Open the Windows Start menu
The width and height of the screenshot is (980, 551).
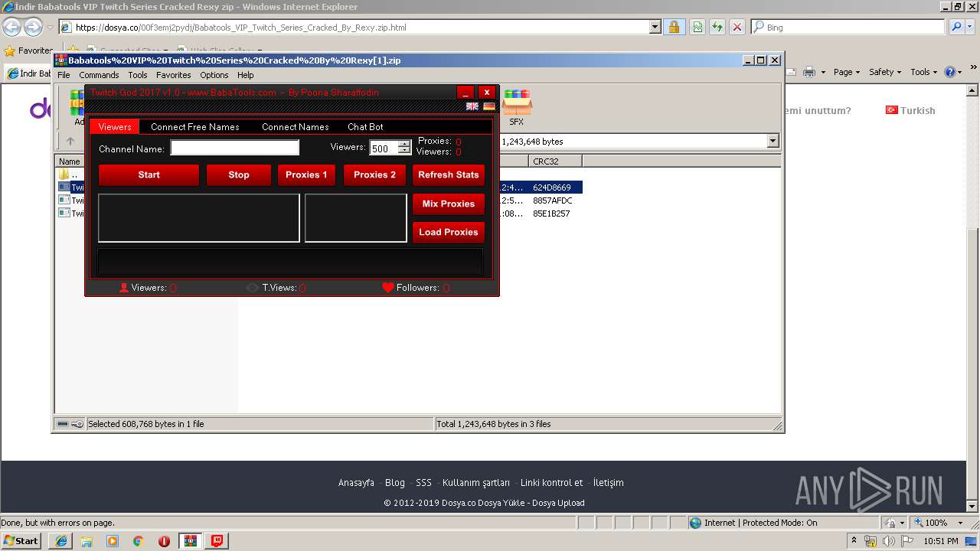[x=21, y=541]
